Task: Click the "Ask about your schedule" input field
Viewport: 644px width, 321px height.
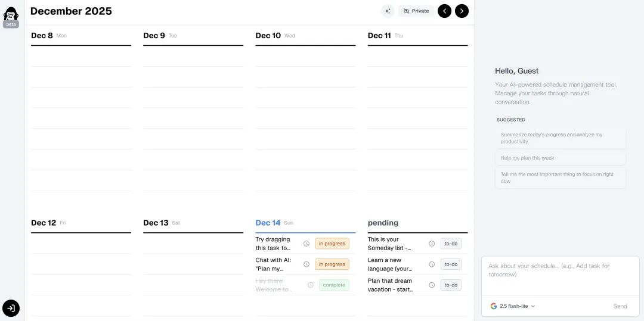Action: [x=560, y=275]
